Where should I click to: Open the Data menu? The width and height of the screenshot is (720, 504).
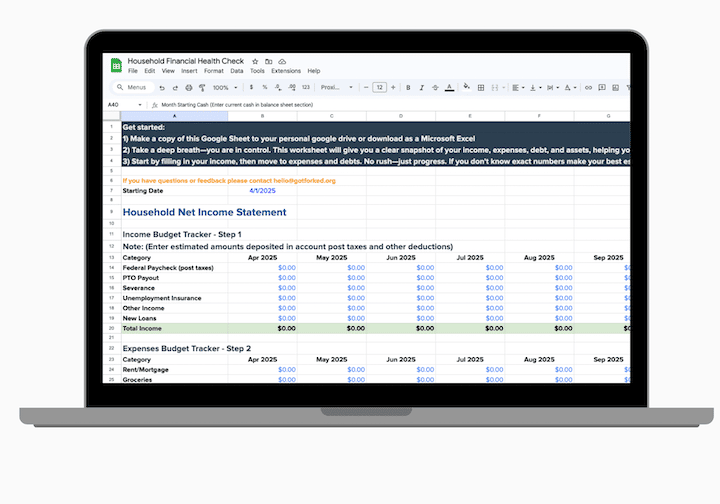(x=236, y=71)
